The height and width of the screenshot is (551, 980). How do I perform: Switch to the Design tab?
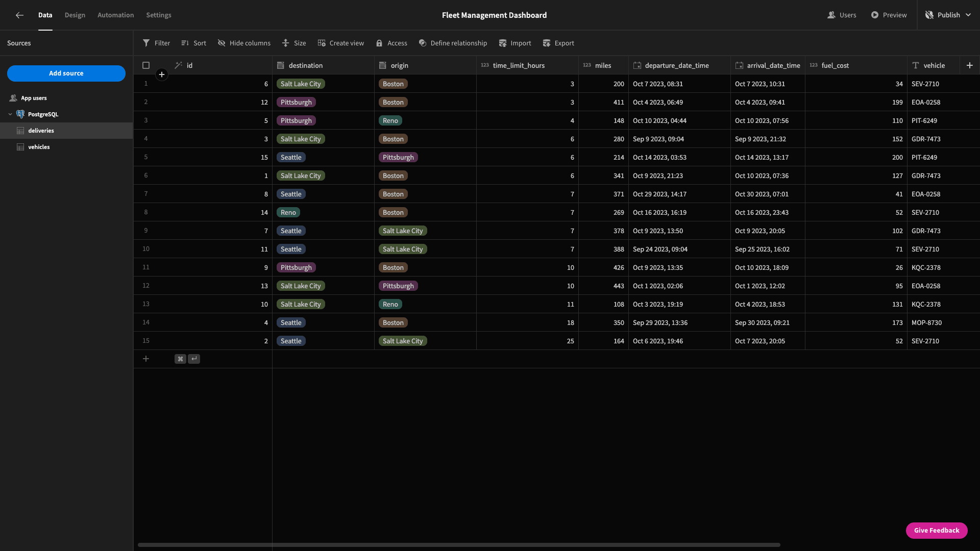(75, 15)
